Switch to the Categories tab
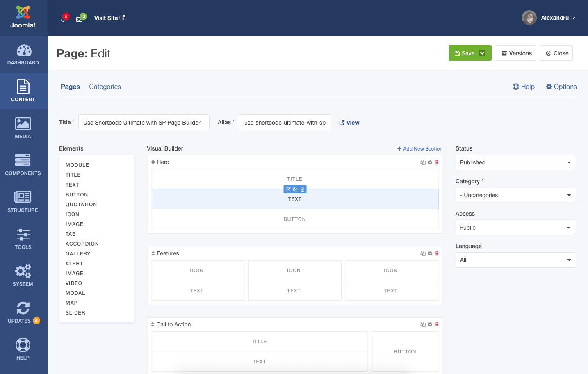Screen dimensions: 588x374 (x=105, y=87)
